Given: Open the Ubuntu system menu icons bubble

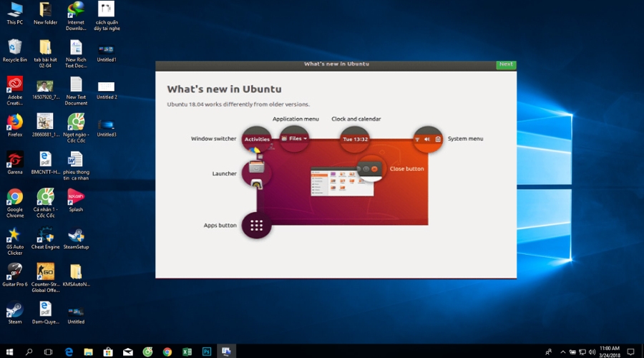Looking at the screenshot, I should click(x=428, y=139).
